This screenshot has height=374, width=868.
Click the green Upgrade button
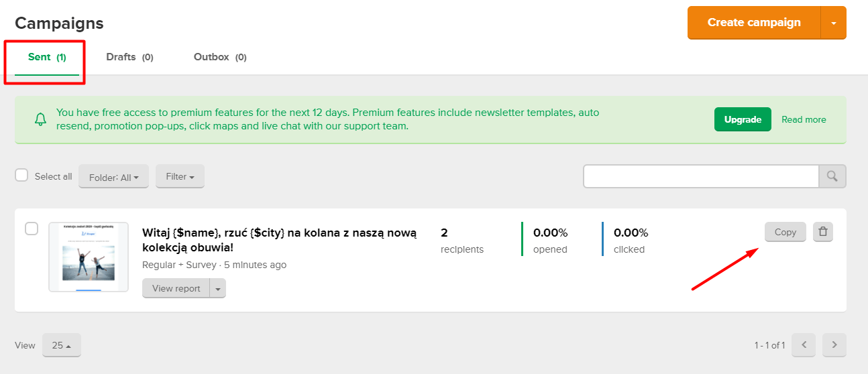(743, 119)
